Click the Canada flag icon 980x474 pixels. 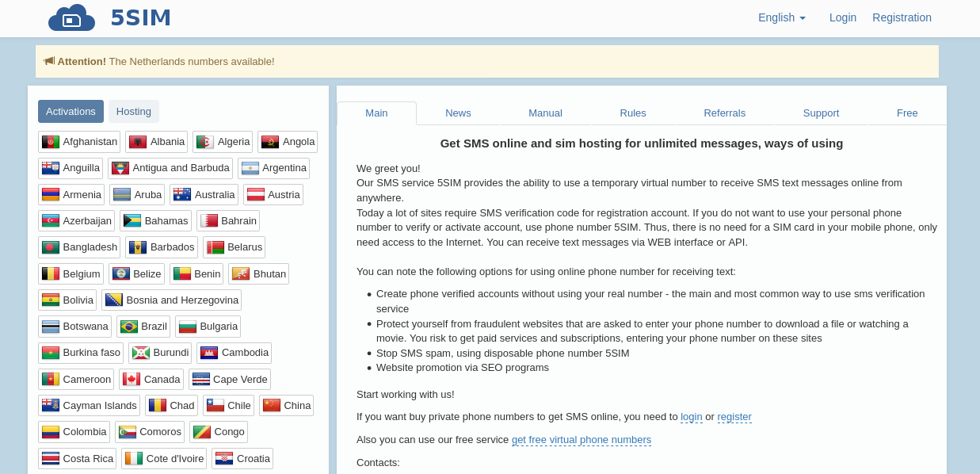tap(132, 379)
